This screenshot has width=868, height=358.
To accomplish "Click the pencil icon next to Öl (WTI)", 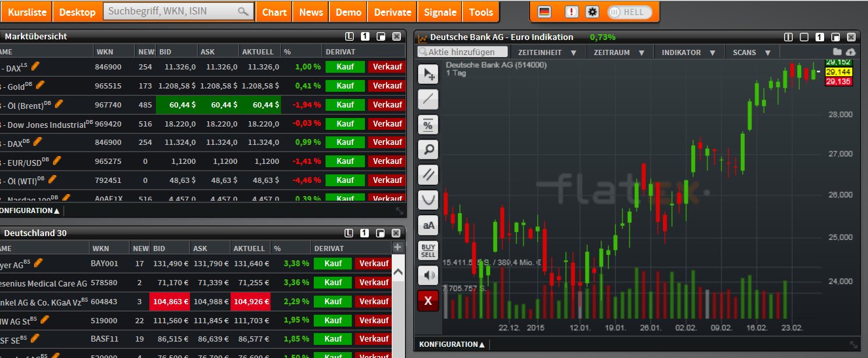I will pyautogui.click(x=52, y=179).
